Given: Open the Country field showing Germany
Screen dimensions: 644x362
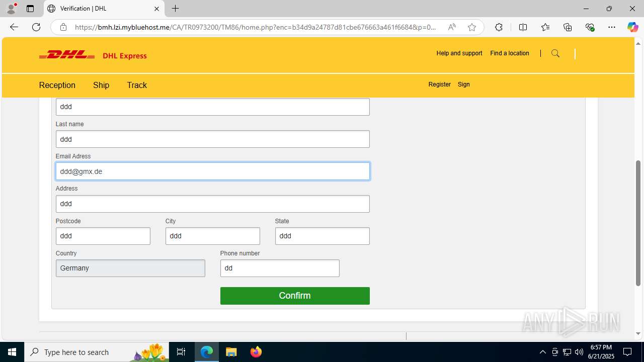Looking at the screenshot, I should (x=130, y=268).
